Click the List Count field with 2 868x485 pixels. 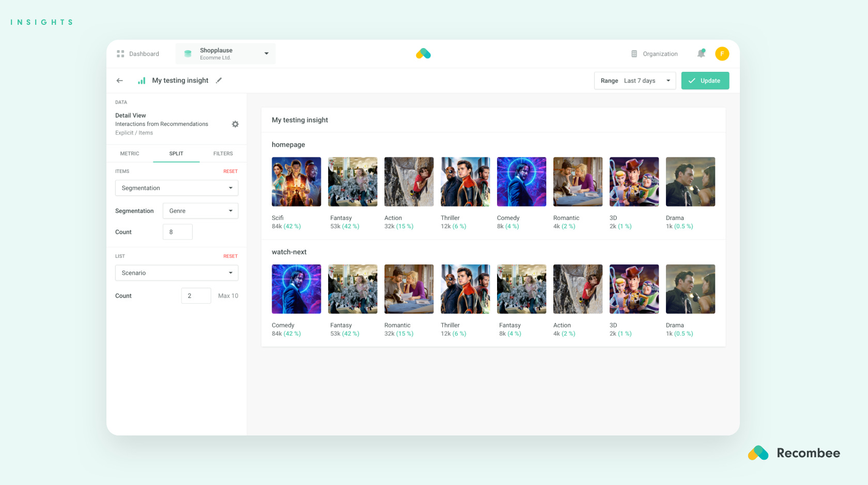[x=196, y=295]
